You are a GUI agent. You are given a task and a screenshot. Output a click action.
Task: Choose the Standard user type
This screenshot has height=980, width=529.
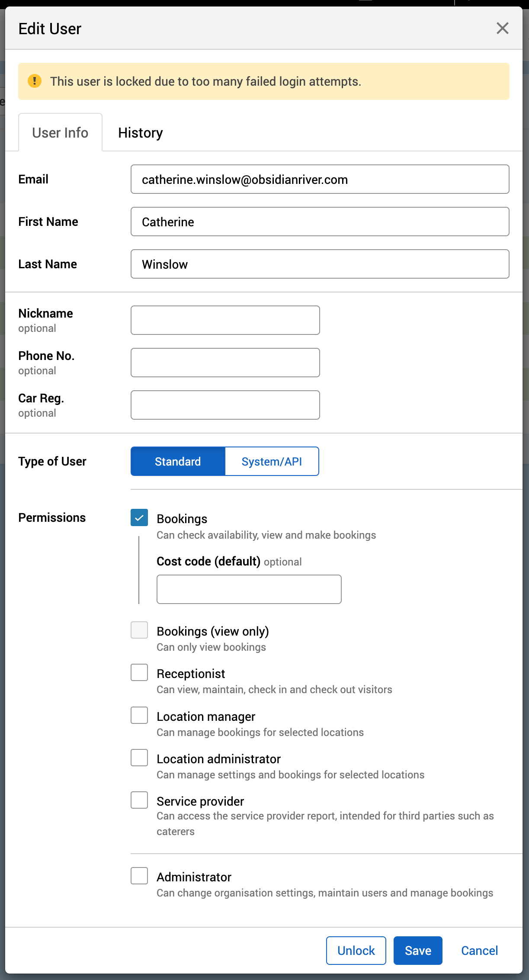coord(178,462)
